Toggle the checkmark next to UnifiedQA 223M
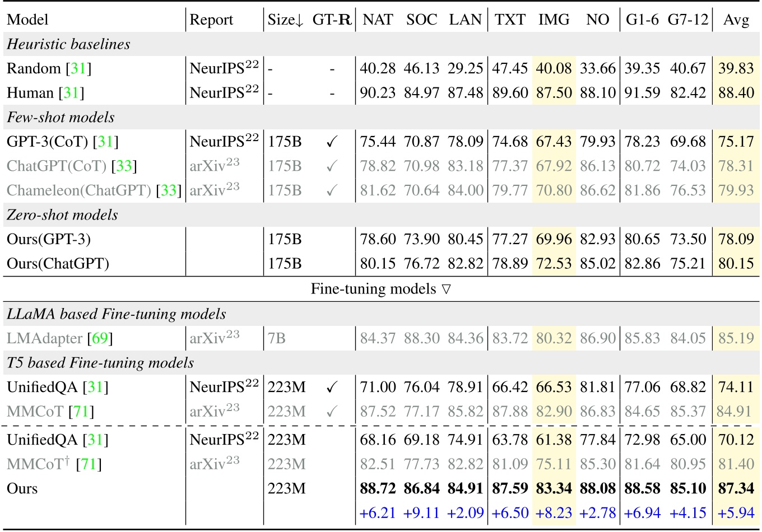762x532 pixels. tap(332, 386)
